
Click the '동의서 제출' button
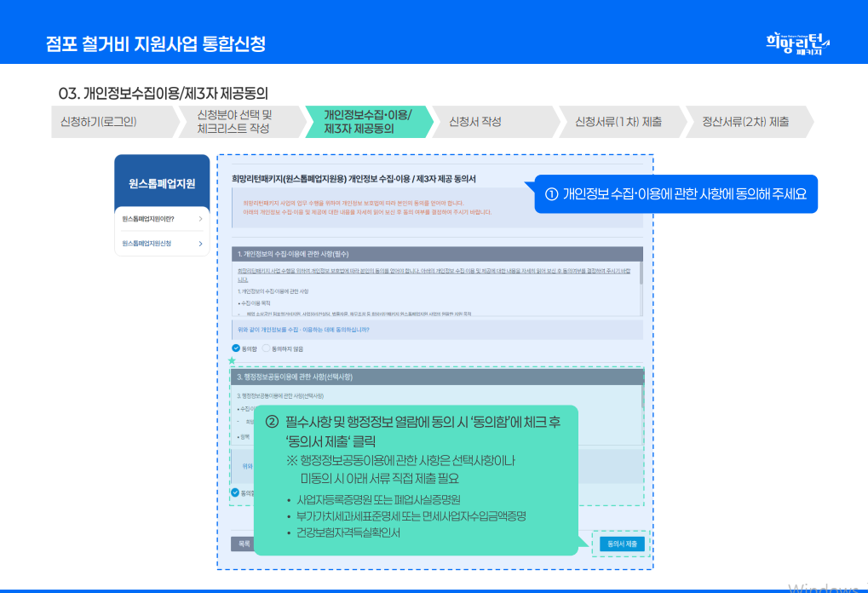pyautogui.click(x=622, y=544)
